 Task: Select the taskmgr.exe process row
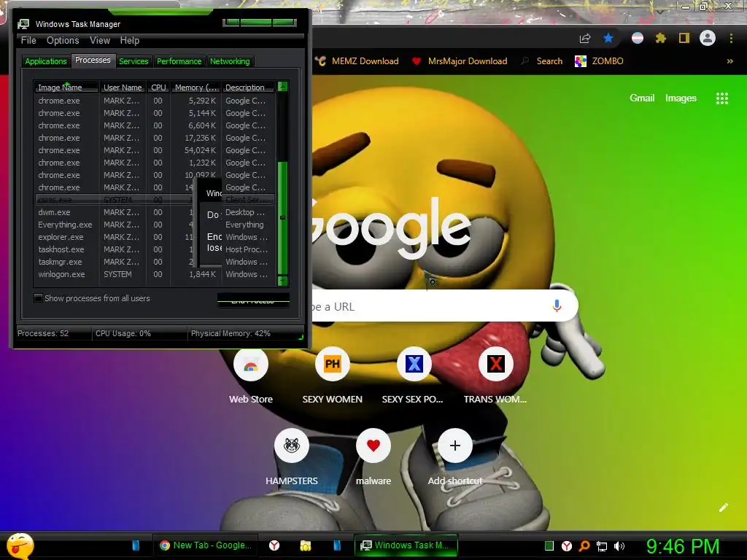155,262
